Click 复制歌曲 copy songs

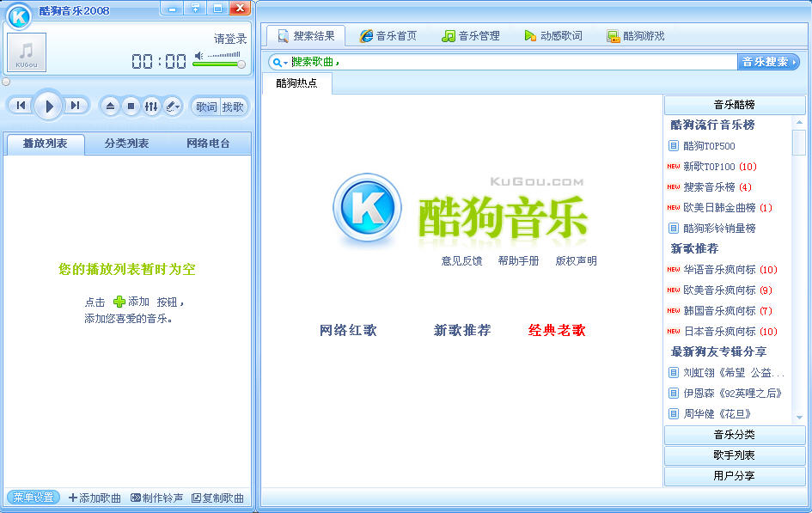[x=217, y=498]
